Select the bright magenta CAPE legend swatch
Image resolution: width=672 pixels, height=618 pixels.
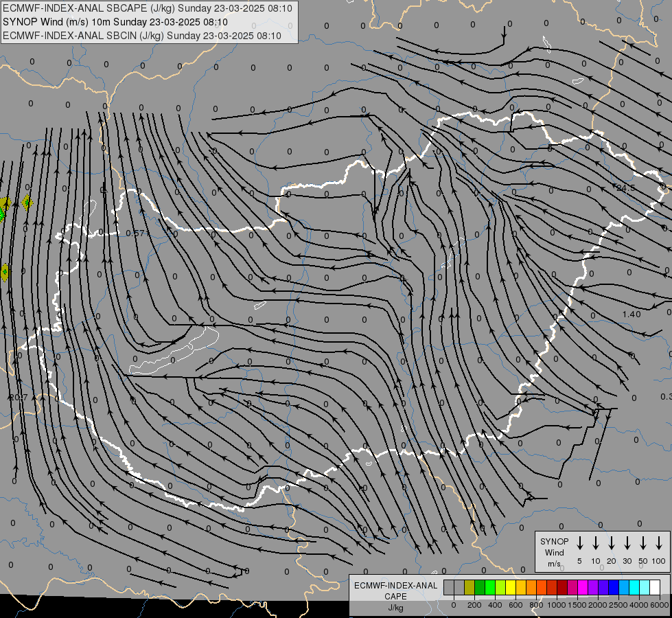[583, 587]
